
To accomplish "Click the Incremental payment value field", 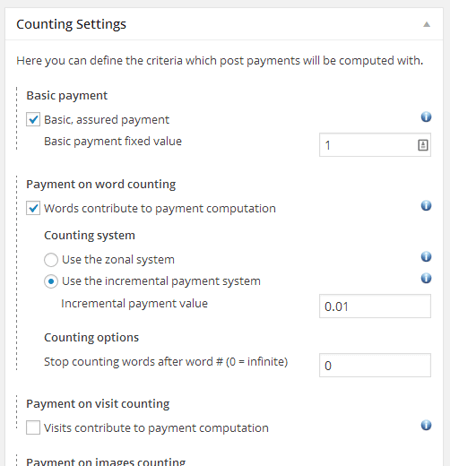I will click(375, 306).
